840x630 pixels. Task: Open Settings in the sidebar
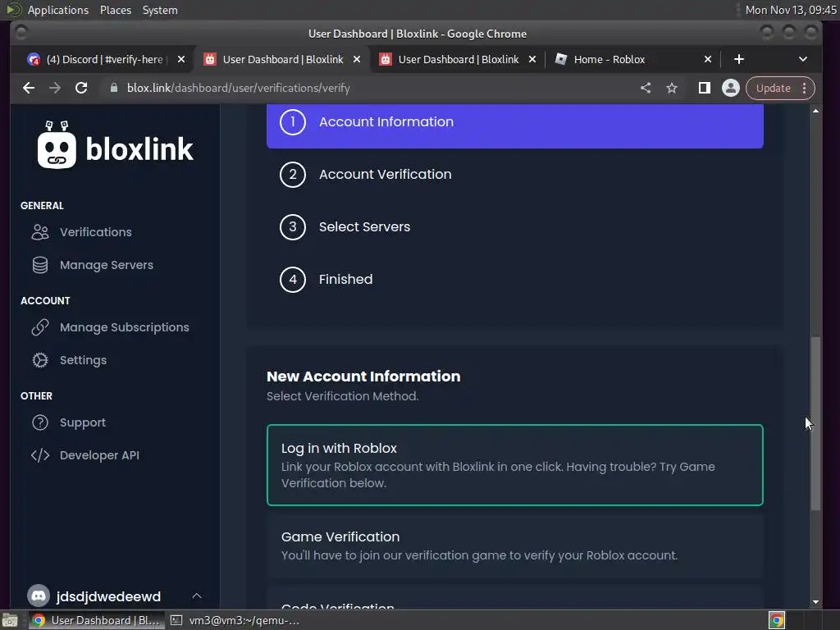83,360
